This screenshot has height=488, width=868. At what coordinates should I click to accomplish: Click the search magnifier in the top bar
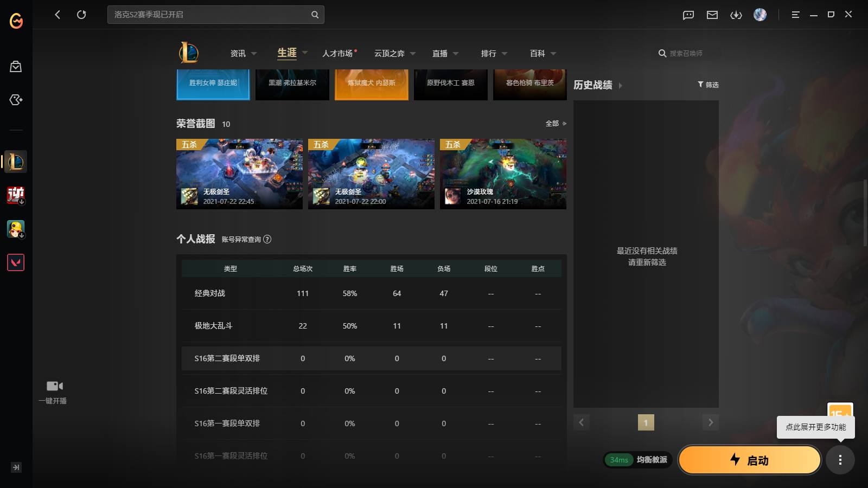pos(315,15)
